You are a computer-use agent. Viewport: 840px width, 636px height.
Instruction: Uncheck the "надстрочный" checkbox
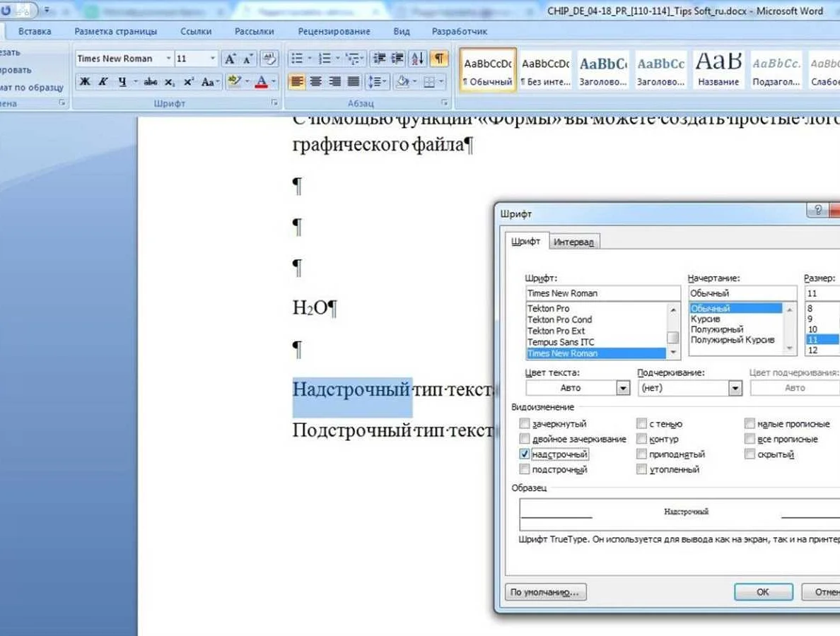525,454
